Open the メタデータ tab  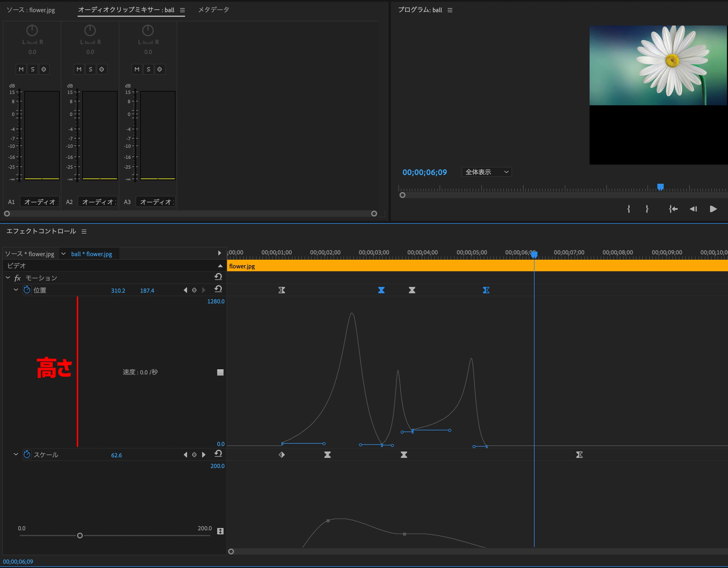[214, 10]
